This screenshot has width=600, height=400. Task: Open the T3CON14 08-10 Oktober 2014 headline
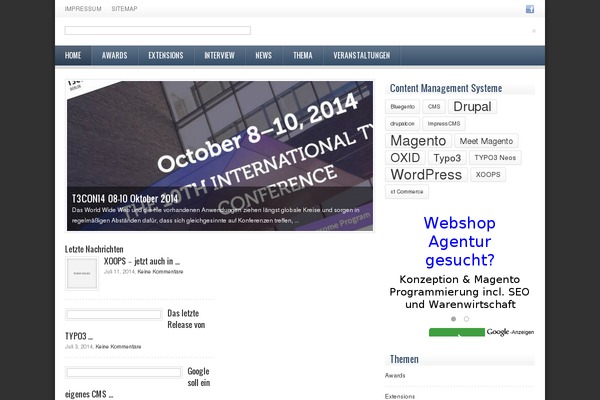point(125,199)
